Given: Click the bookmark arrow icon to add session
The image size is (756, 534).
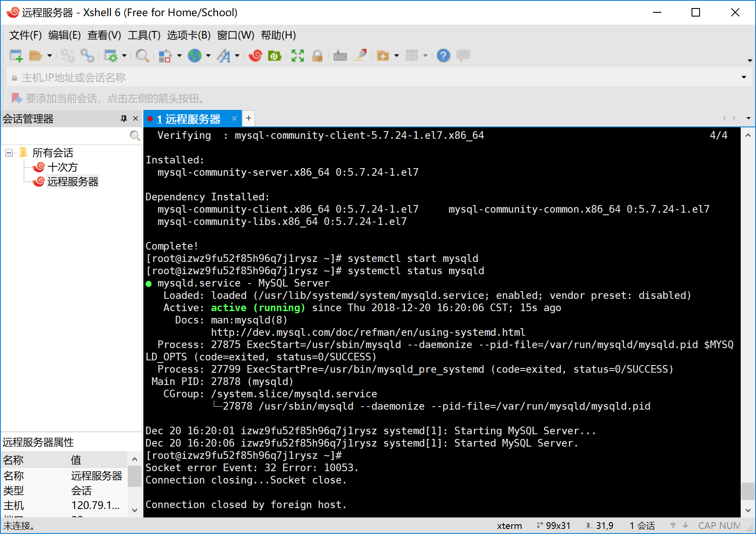Looking at the screenshot, I should click(x=17, y=98).
